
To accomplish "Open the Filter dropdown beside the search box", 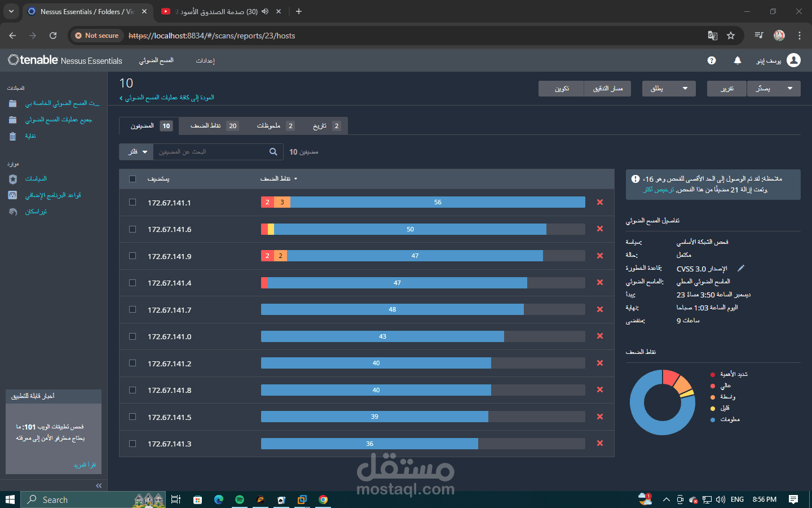I will click(x=136, y=152).
